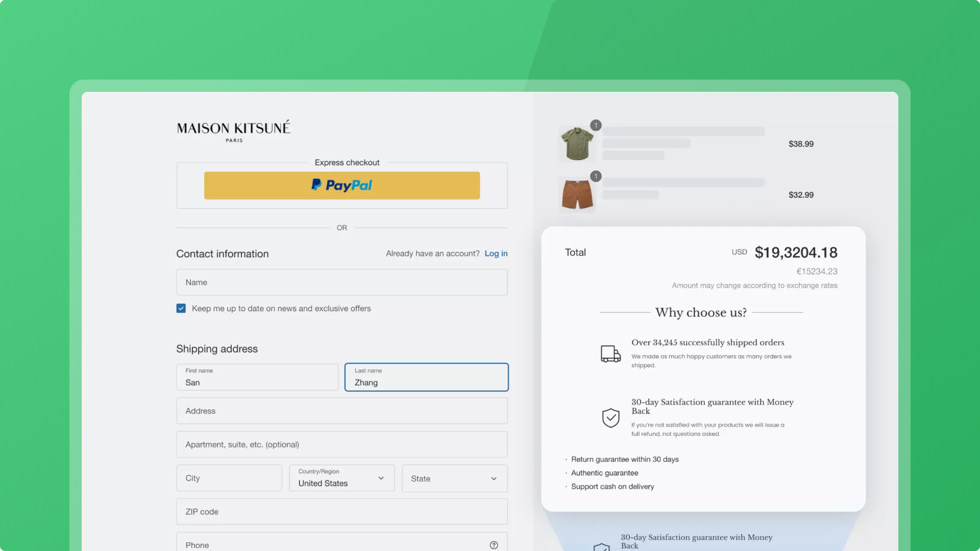
Task: Focus the City input field
Action: click(x=229, y=478)
